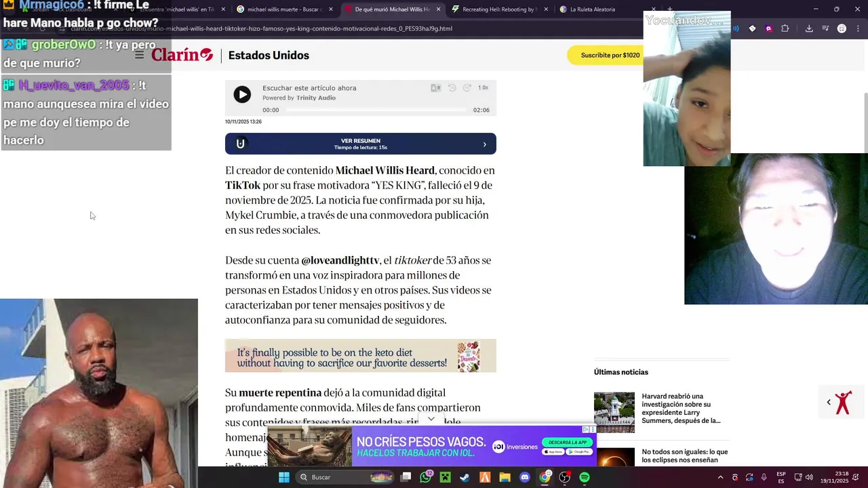Image resolution: width=868 pixels, height=488 pixels.
Task: Click the diamond-shaped extension icon
Action: pyautogui.click(x=752, y=28)
